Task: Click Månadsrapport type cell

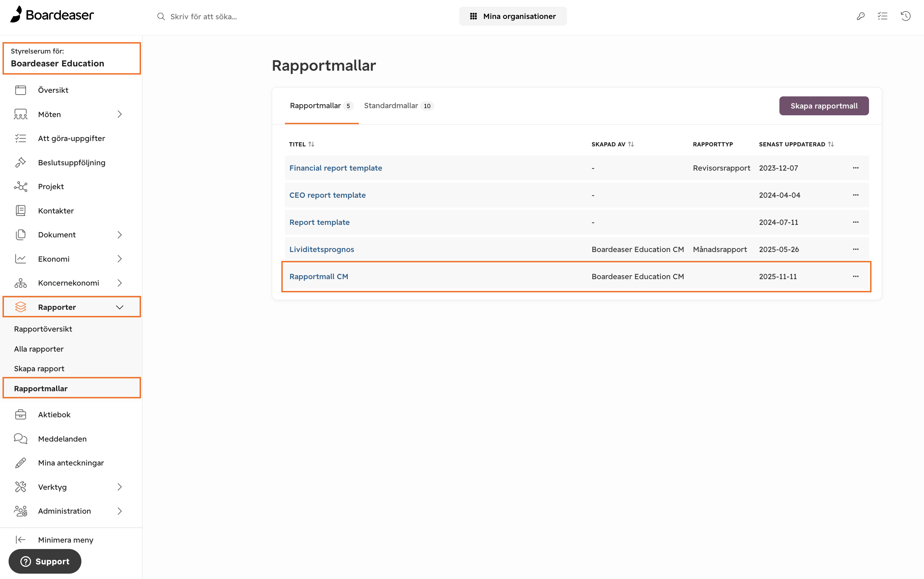Action: pos(720,250)
